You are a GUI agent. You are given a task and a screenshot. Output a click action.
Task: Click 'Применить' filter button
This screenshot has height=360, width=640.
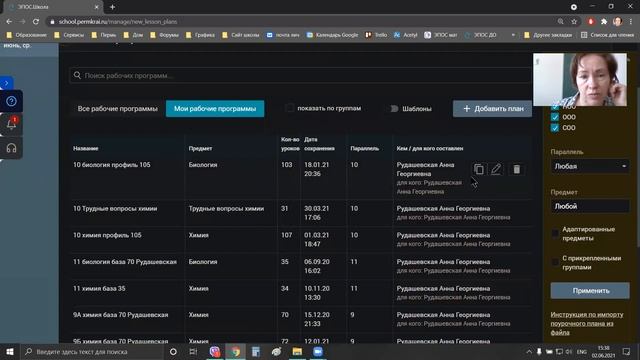590,291
